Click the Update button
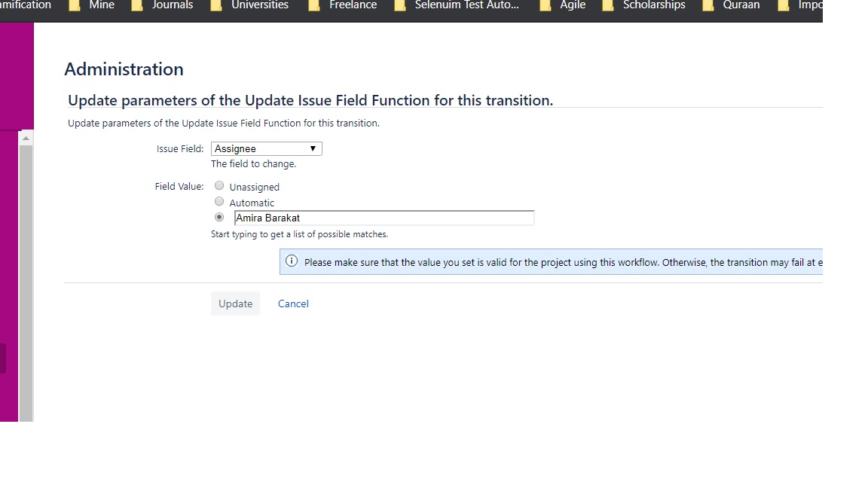Viewport: 868px width, 488px height. 235,303
